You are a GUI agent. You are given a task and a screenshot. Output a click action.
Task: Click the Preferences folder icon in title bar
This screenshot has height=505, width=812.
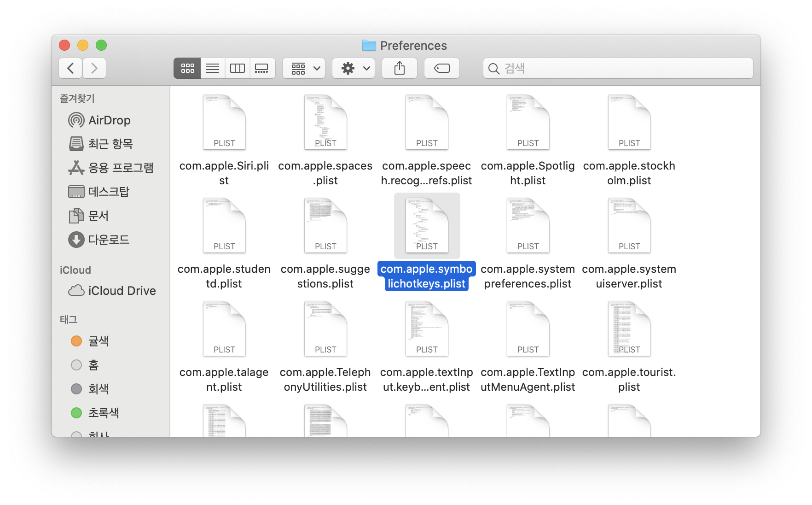coord(369,45)
